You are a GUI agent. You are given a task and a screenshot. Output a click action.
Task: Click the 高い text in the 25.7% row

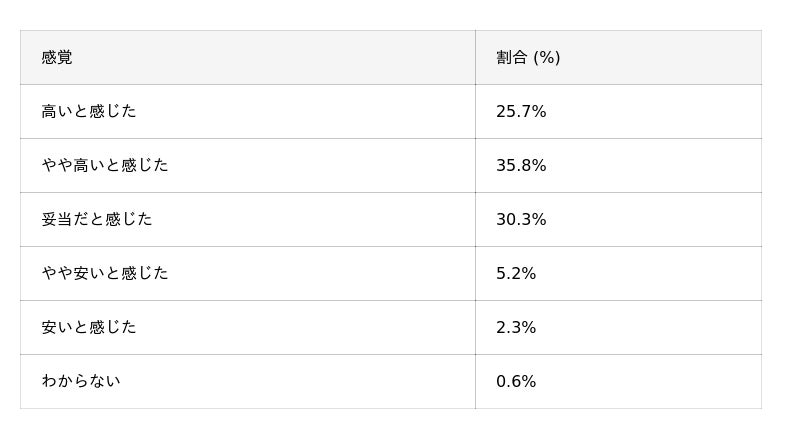click(57, 112)
